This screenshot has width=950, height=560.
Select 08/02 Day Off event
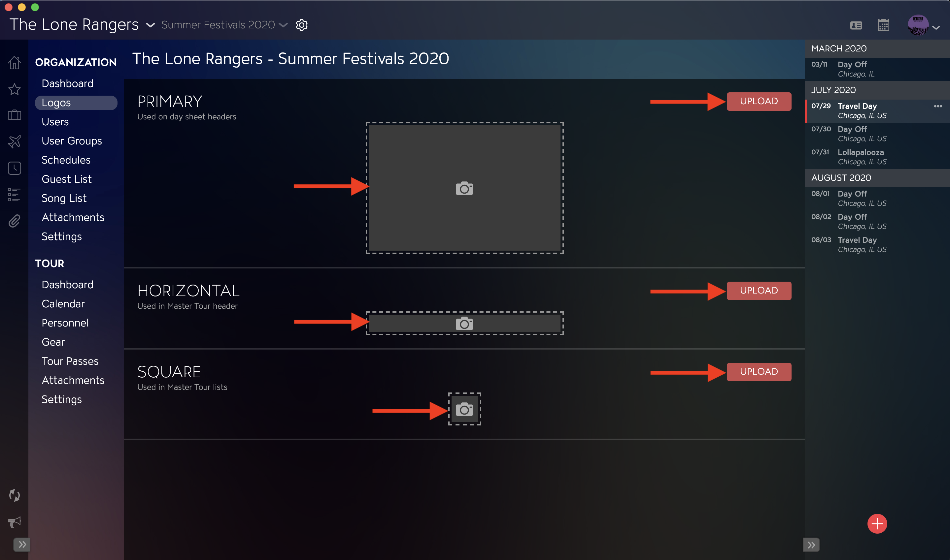pyautogui.click(x=877, y=222)
